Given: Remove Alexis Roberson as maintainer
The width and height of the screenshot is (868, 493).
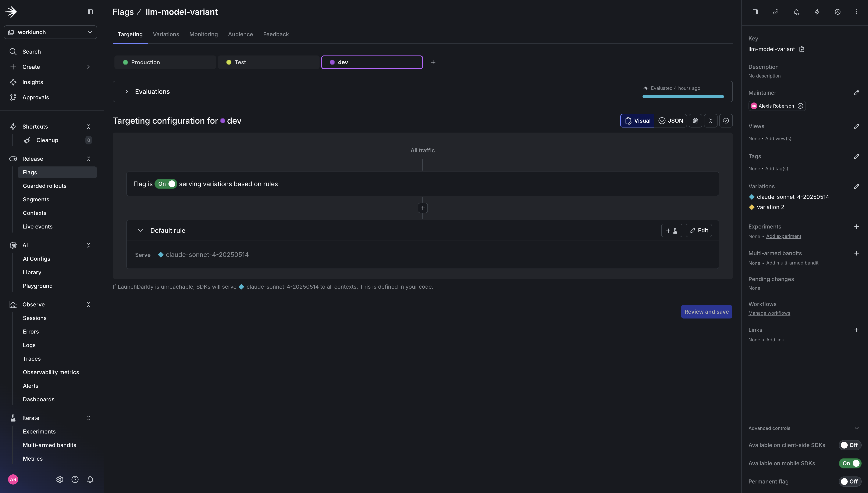Looking at the screenshot, I should coord(800,106).
